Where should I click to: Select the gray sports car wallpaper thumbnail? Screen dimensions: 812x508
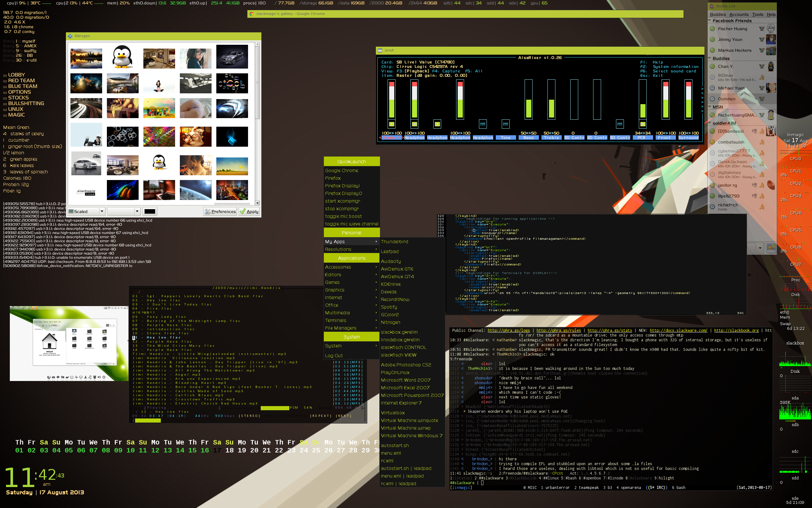click(86, 163)
